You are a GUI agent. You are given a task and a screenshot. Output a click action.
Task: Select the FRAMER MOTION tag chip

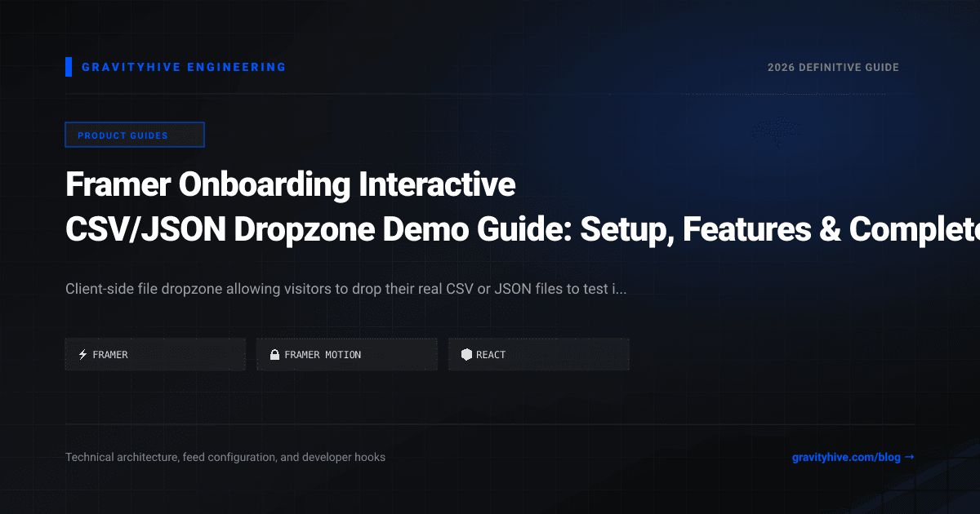(347, 354)
